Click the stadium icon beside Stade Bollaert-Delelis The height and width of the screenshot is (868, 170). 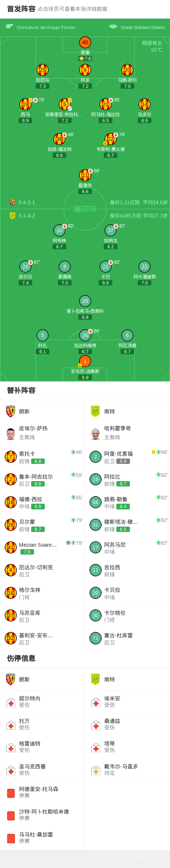click(113, 27)
